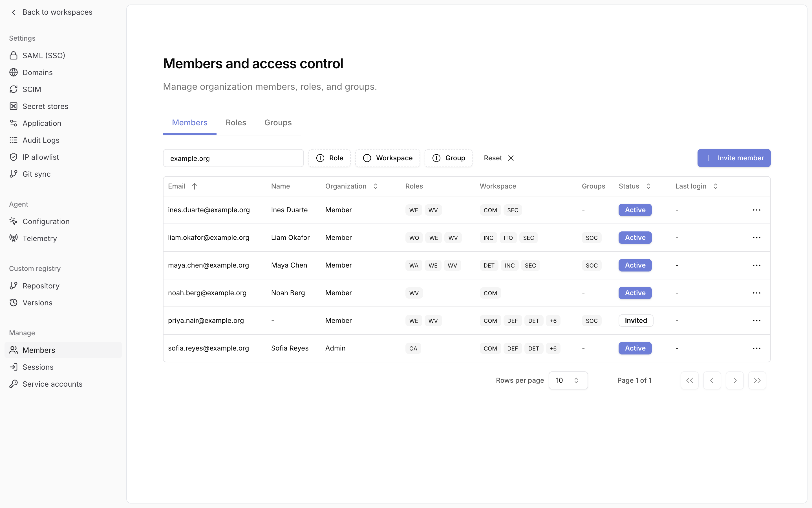The image size is (812, 508).
Task: Switch to the Roles tab
Action: tap(236, 123)
